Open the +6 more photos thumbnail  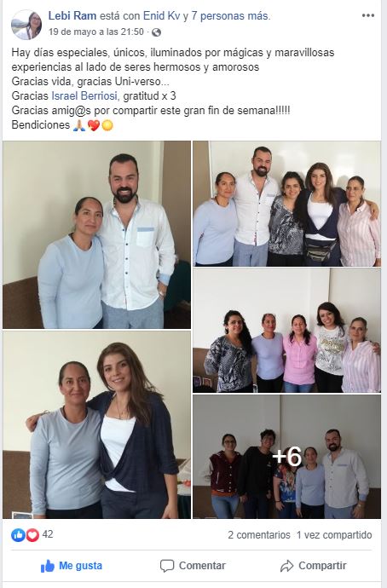287,457
